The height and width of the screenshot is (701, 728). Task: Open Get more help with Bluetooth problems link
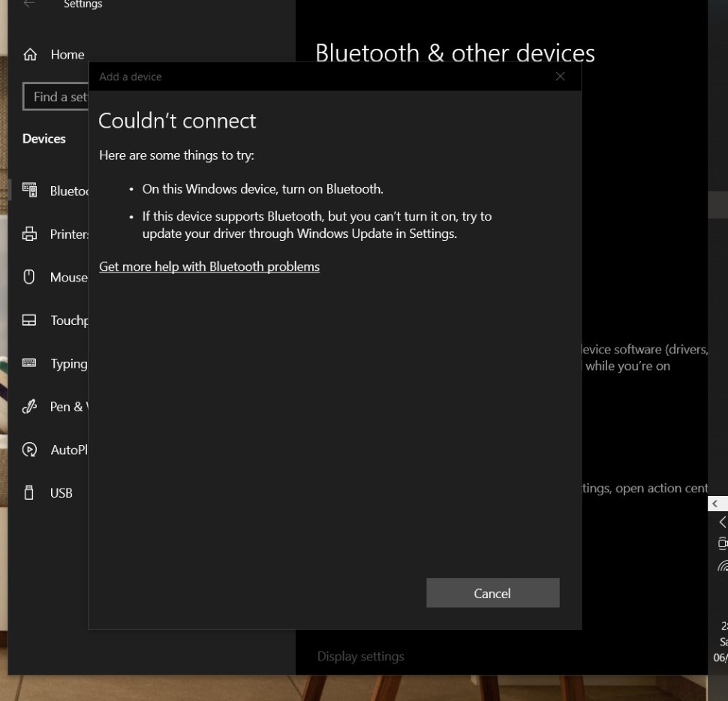click(x=209, y=266)
